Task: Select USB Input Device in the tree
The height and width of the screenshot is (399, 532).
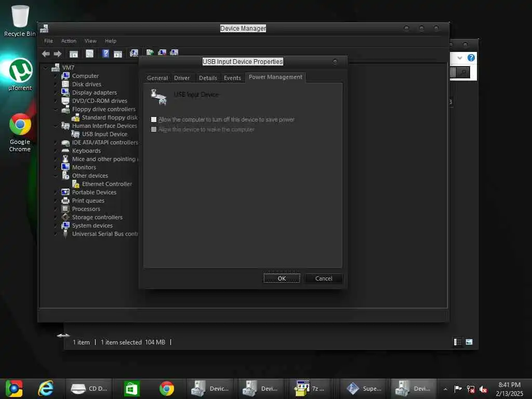Action: 104,134
